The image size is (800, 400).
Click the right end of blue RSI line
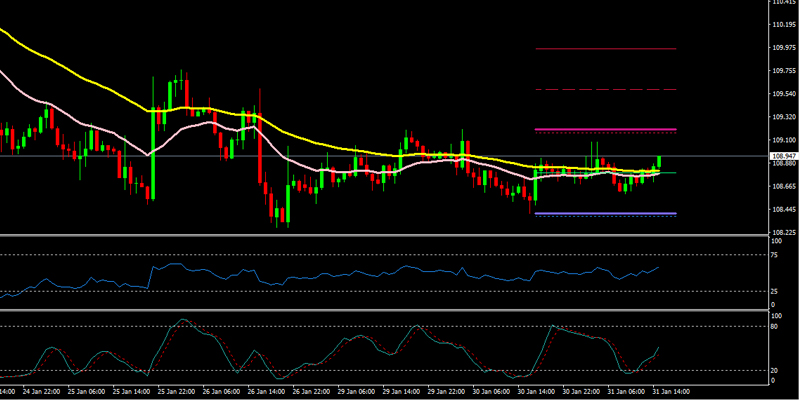[x=659, y=267]
